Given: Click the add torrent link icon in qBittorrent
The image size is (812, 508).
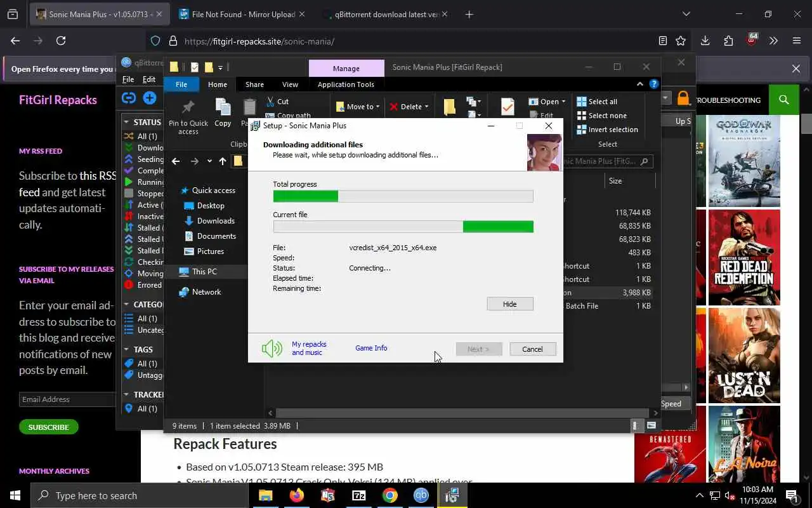Looking at the screenshot, I should tap(129, 98).
